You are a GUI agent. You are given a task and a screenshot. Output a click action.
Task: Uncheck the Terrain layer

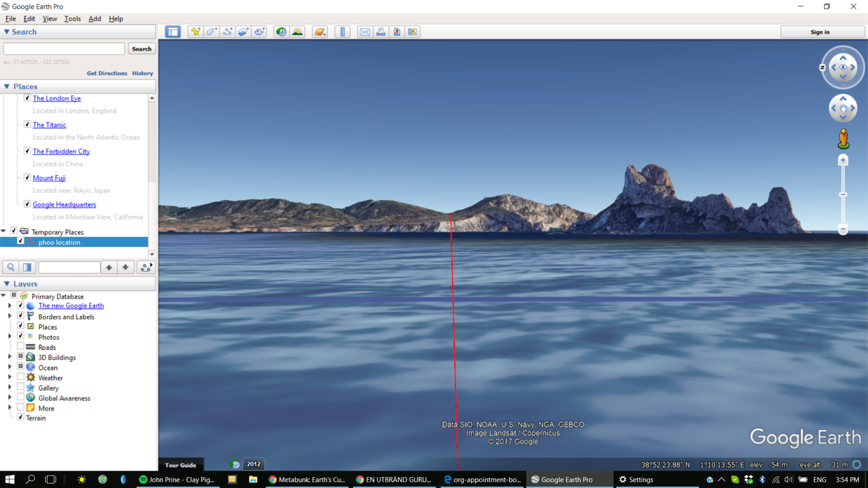point(21,418)
